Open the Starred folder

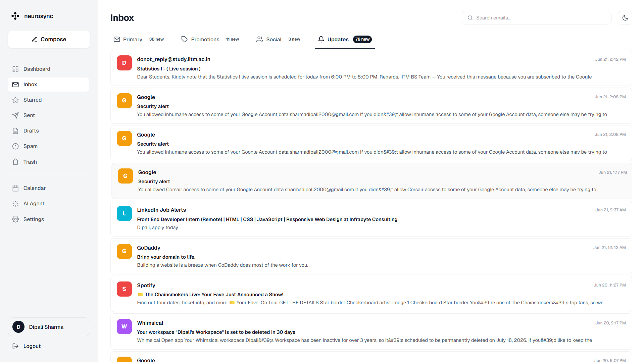pyautogui.click(x=48, y=100)
